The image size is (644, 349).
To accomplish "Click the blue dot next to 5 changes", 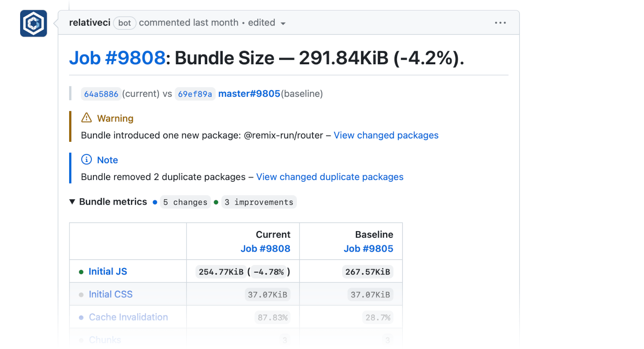I will pos(155,202).
